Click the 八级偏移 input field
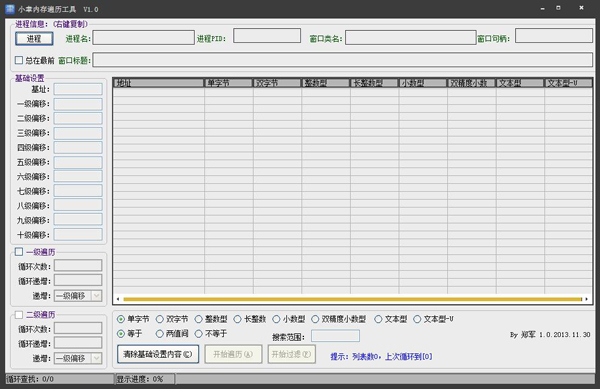This screenshot has height=389, width=600. click(x=78, y=205)
